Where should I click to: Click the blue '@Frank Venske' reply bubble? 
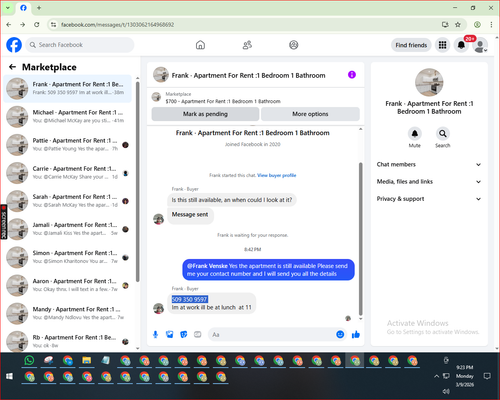[268, 270]
